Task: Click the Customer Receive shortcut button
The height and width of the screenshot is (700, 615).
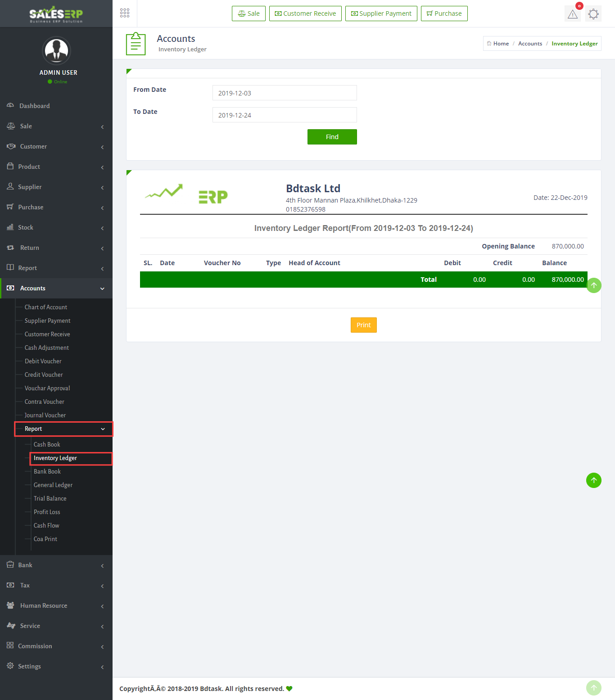Action: 305,14
